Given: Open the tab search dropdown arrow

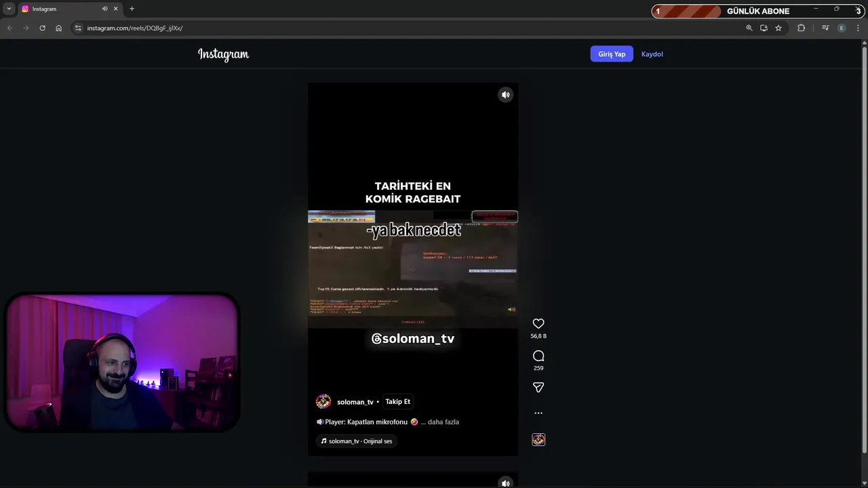Looking at the screenshot, I should pos(9,9).
